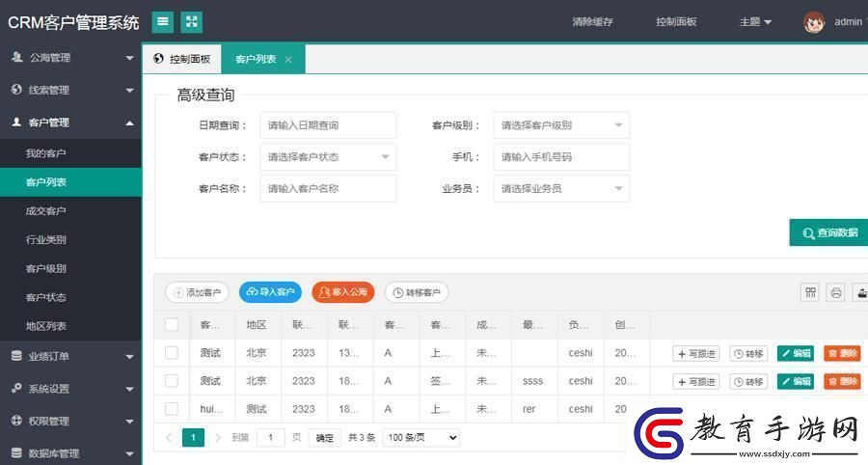Image resolution: width=868 pixels, height=465 pixels.
Task: Check the hui... row checkbox
Action: tap(172, 409)
